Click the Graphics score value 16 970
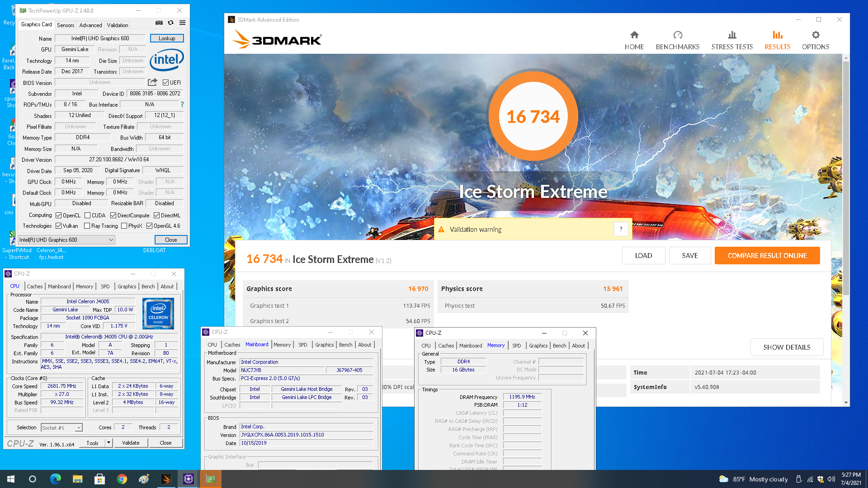Viewport: 868px width, 488px height. click(418, 289)
